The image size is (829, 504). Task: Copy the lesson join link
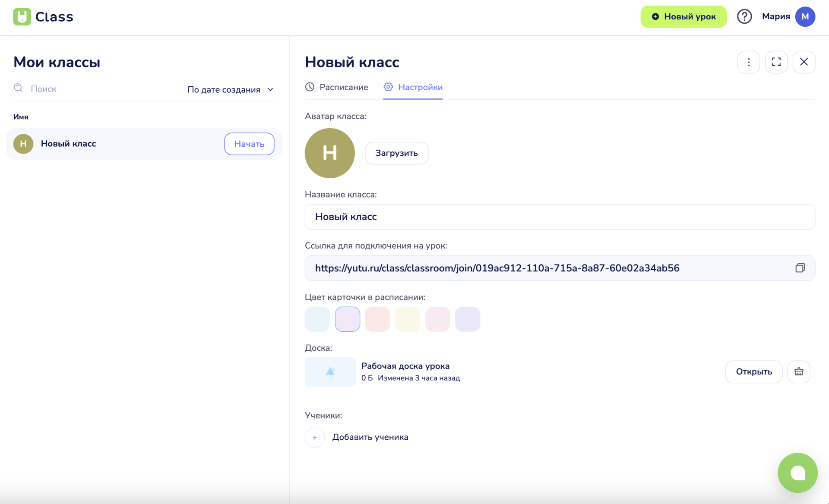(800, 268)
